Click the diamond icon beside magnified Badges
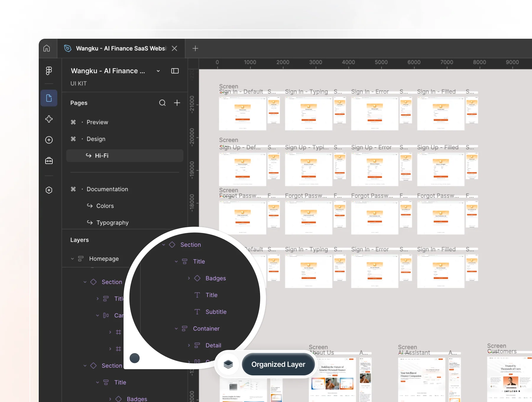Image resolution: width=532 pixels, height=402 pixels. point(197,278)
